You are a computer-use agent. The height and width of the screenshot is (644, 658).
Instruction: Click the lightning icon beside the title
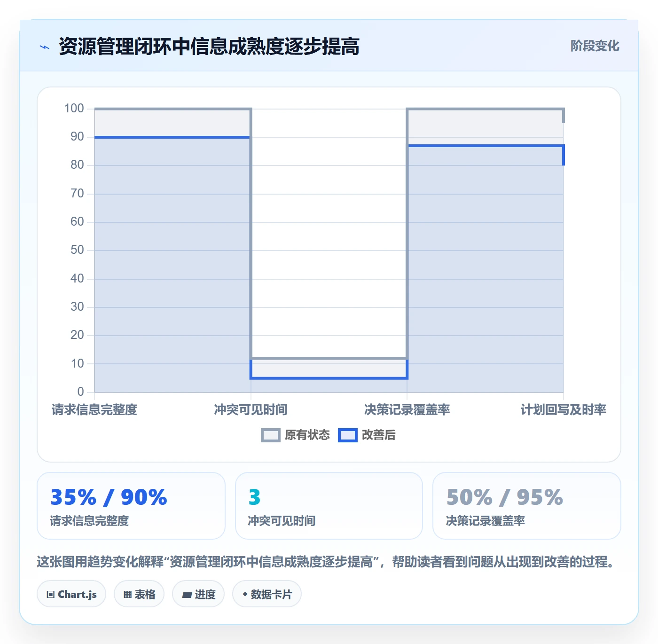tap(45, 47)
